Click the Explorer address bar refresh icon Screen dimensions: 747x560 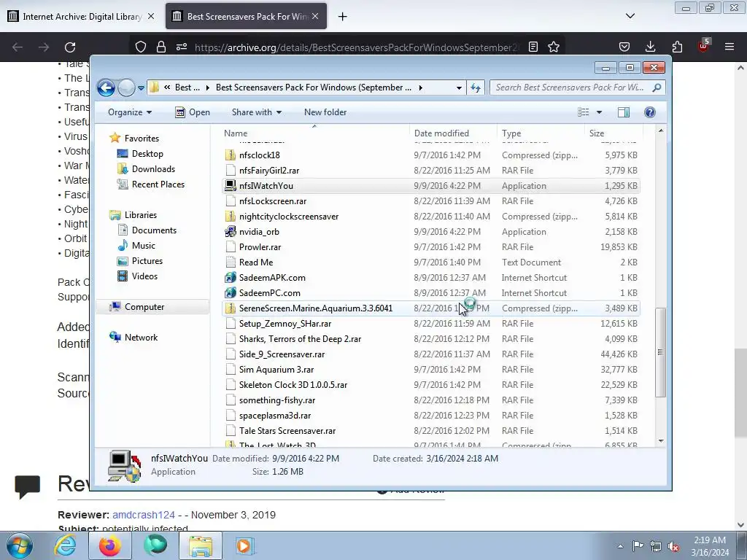pos(476,87)
